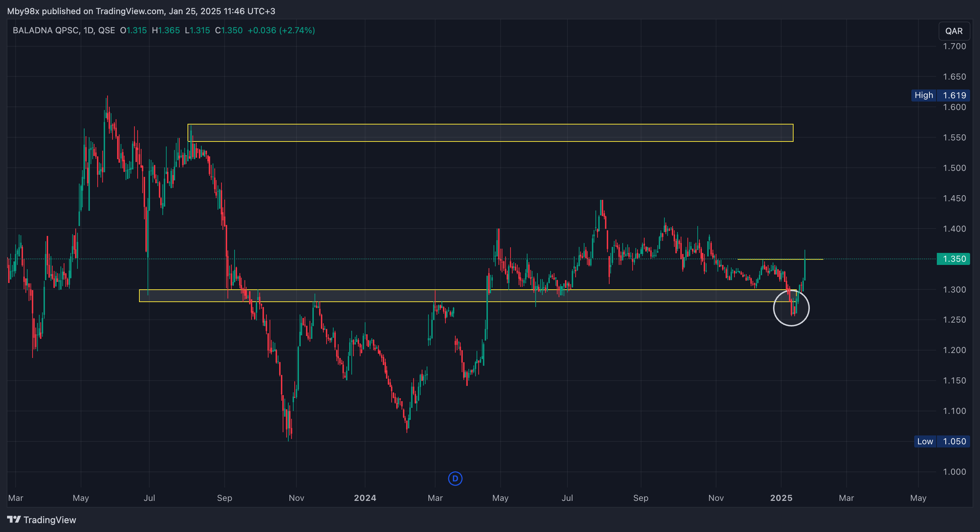Click the Nov label left of 2024
This screenshot has height=532, width=980.
click(x=296, y=498)
